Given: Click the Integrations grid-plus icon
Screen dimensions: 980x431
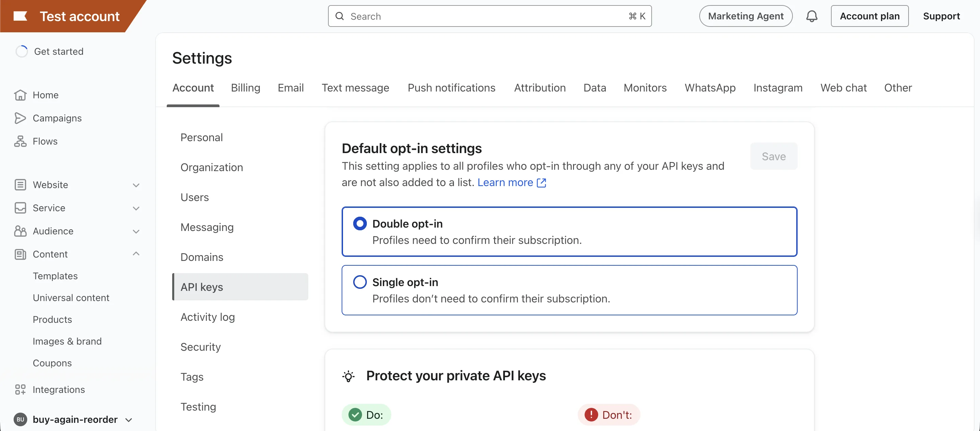Looking at the screenshot, I should click(20, 389).
